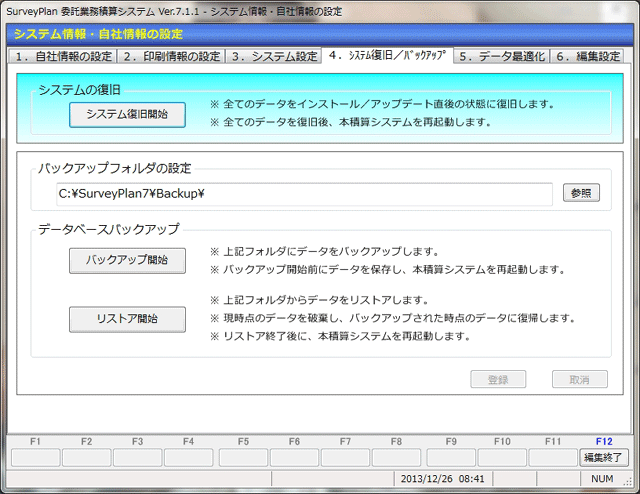Open the 6. 編集設定 tab

(588, 56)
